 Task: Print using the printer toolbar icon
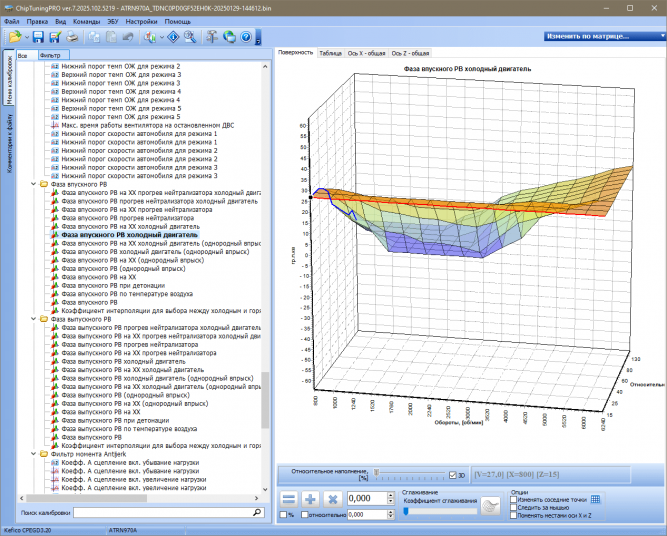72,37
